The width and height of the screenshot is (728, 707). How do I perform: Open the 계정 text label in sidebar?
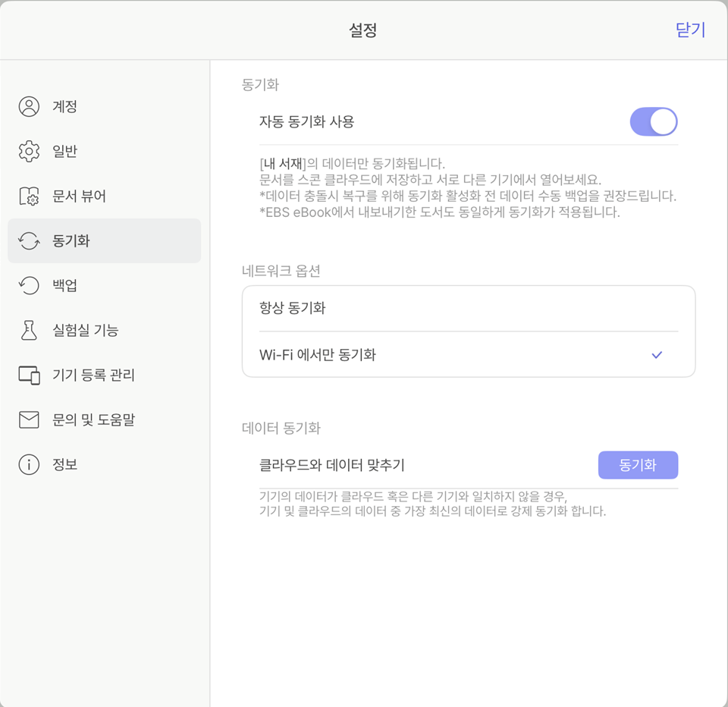[65, 107]
